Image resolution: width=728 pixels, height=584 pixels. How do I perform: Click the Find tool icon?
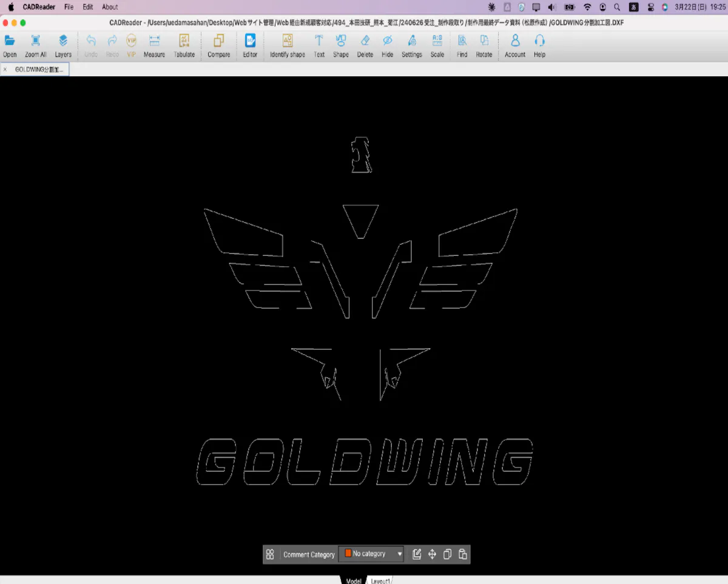pos(462,41)
